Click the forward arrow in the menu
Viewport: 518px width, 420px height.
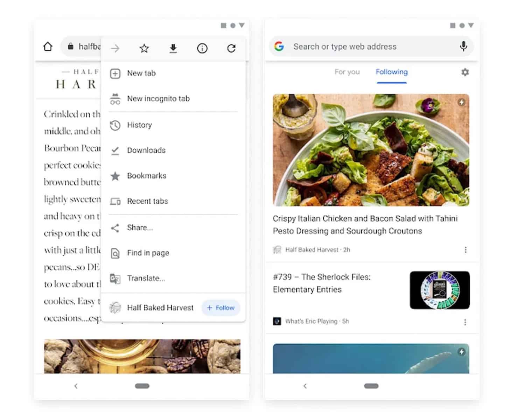coord(115,48)
